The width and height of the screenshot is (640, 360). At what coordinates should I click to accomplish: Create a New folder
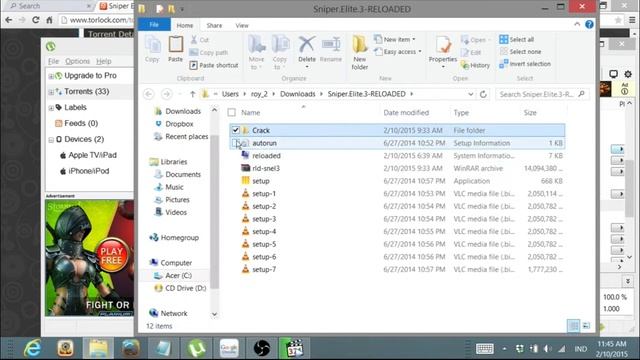point(360,52)
